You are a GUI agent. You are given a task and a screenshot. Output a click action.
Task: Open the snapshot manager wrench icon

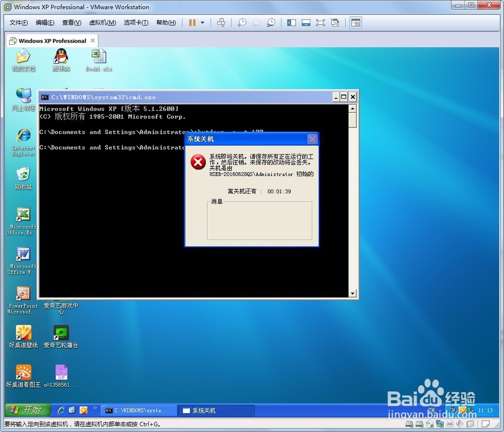(271, 23)
